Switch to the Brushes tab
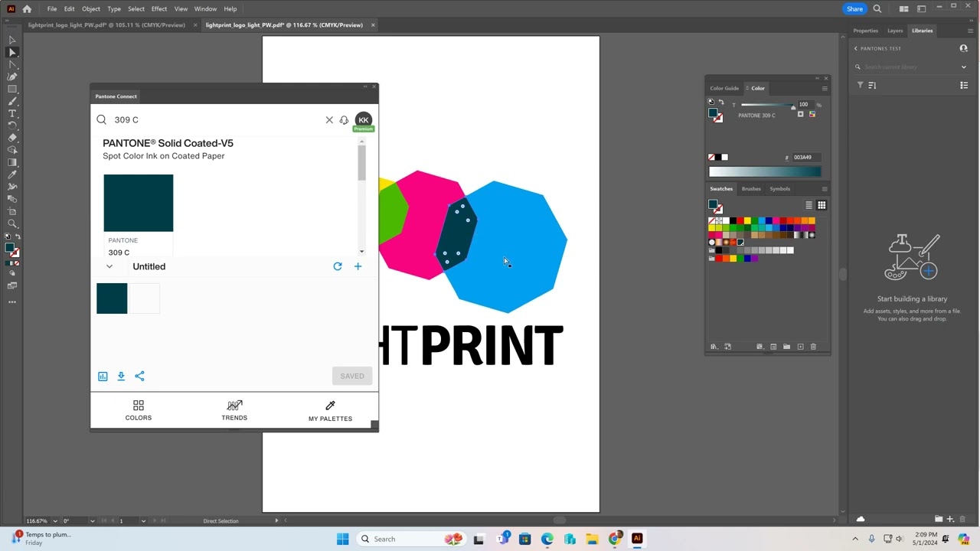The image size is (980, 551). click(x=751, y=189)
